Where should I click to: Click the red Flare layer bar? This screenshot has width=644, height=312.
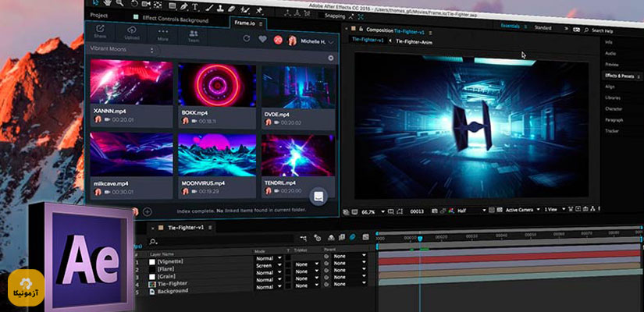click(x=509, y=258)
